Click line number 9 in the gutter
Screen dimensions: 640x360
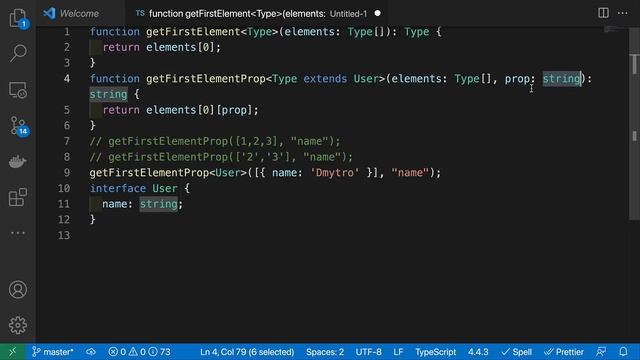(x=67, y=173)
